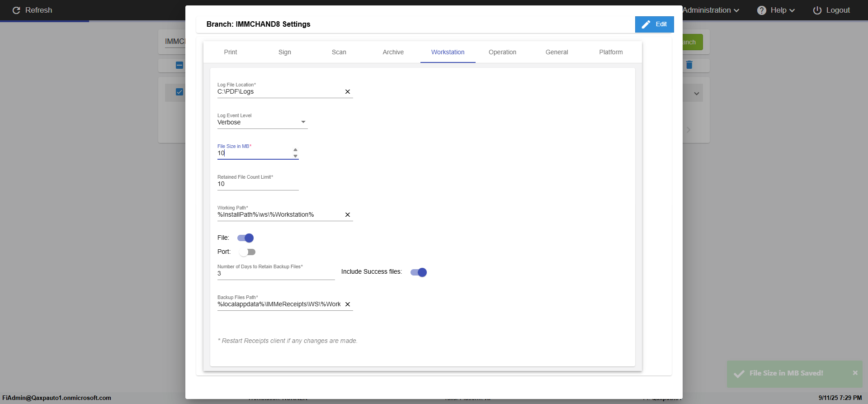Open the Log Event Level dropdown
This screenshot has height=404, width=868.
pyautogui.click(x=262, y=122)
